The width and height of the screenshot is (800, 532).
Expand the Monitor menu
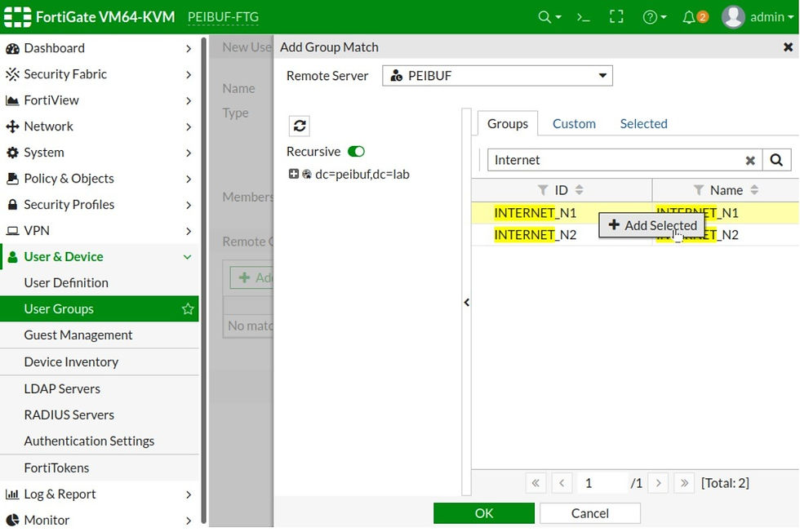pos(99,521)
